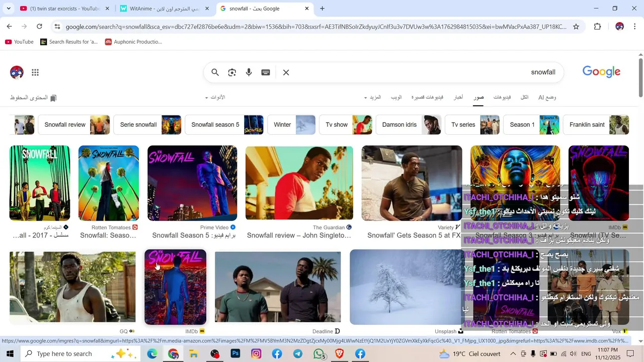This screenshot has height=362, width=644.
Task: Expand the الأدوات (Tools) dropdown
Action: point(215,97)
